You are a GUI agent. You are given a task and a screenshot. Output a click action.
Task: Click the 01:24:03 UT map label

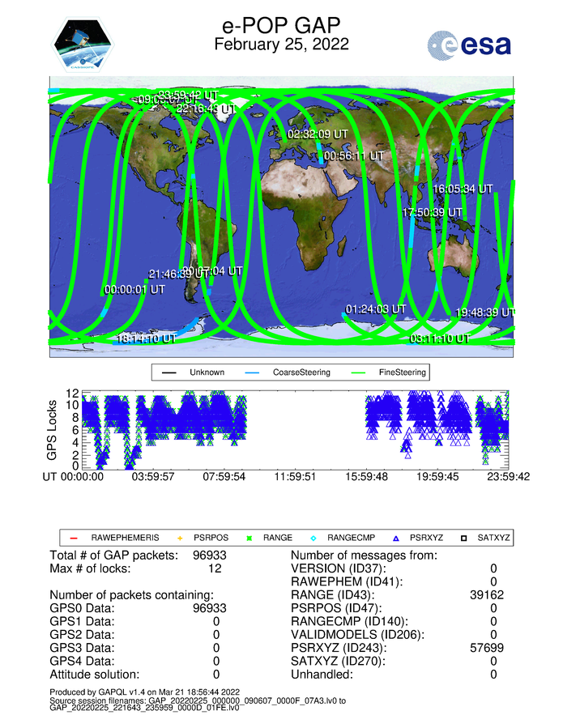[375, 309]
